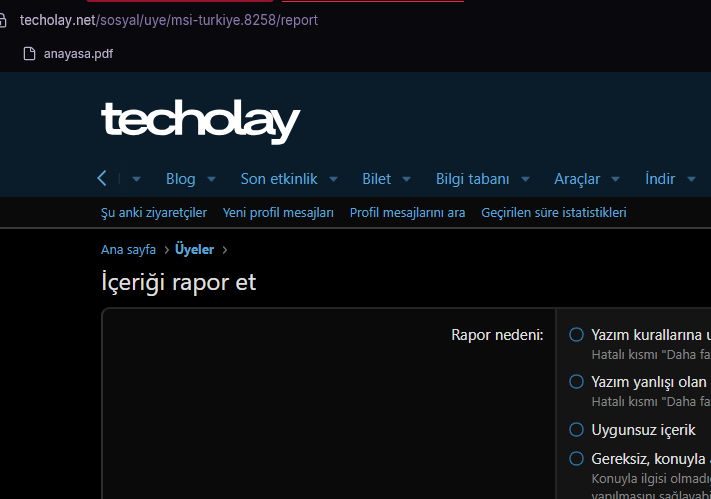Viewport: 711px width, 499px height.
Task: Open the Son etkinlik menu item
Action: pyautogui.click(x=279, y=179)
